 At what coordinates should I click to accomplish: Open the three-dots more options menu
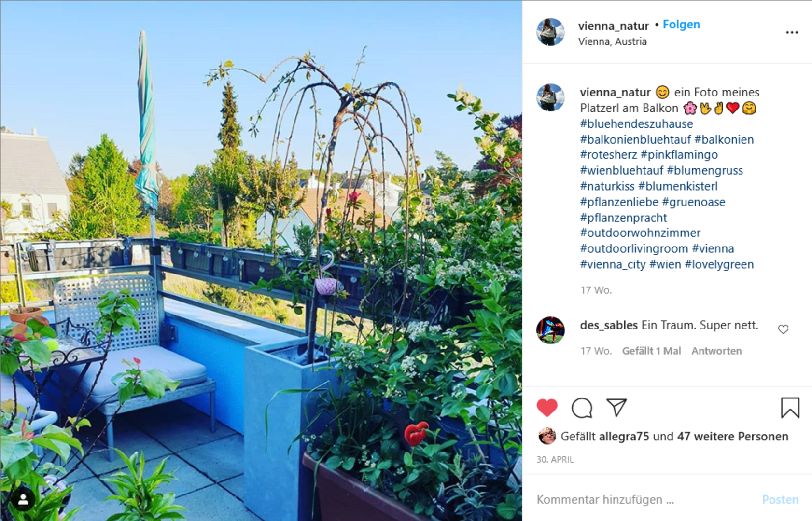tap(792, 32)
